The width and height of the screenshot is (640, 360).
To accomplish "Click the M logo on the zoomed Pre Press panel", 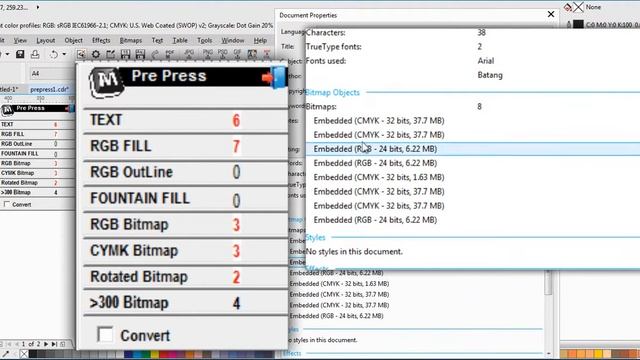I will (107, 82).
